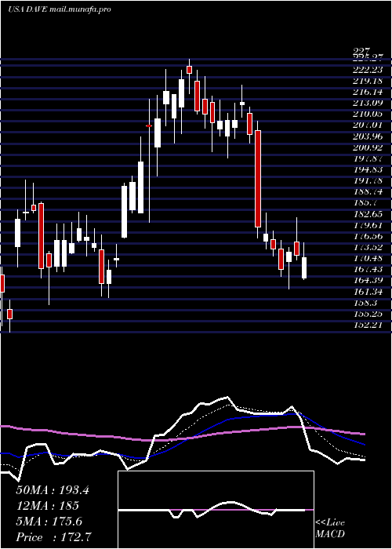Click the 207.01 price axis label
Screen dimensions: 392x549
[367, 125]
